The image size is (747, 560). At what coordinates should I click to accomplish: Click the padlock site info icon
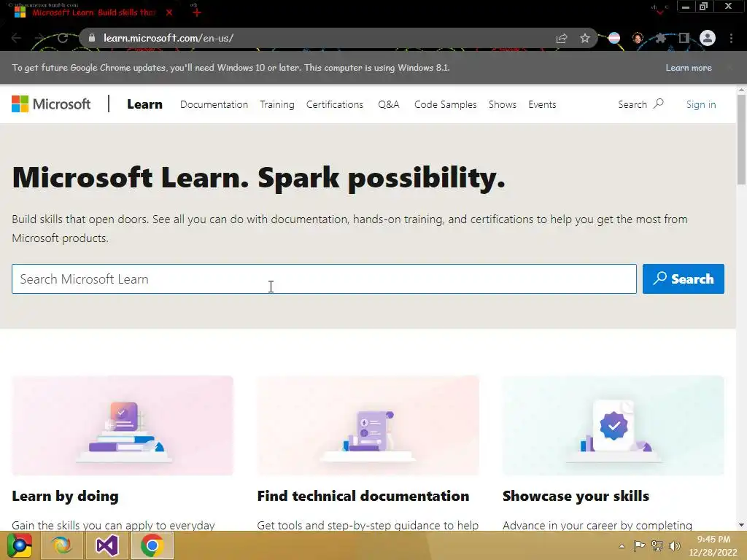(92, 38)
